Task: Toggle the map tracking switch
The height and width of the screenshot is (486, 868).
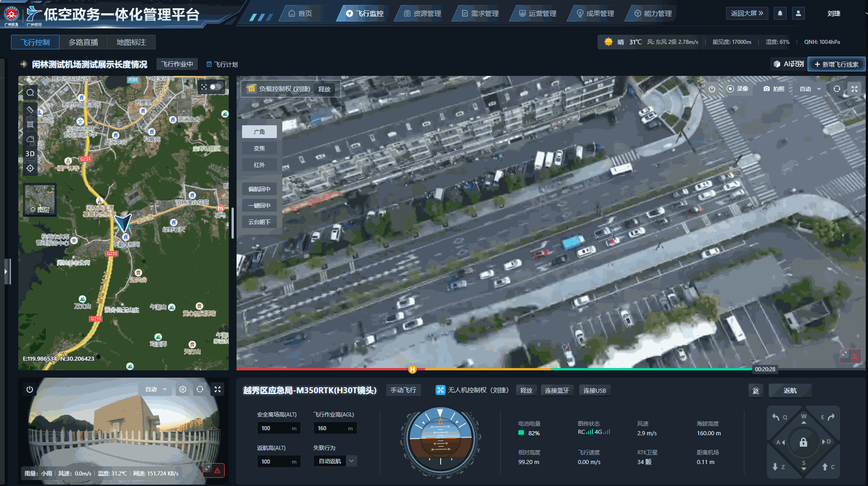Action: pos(216,86)
